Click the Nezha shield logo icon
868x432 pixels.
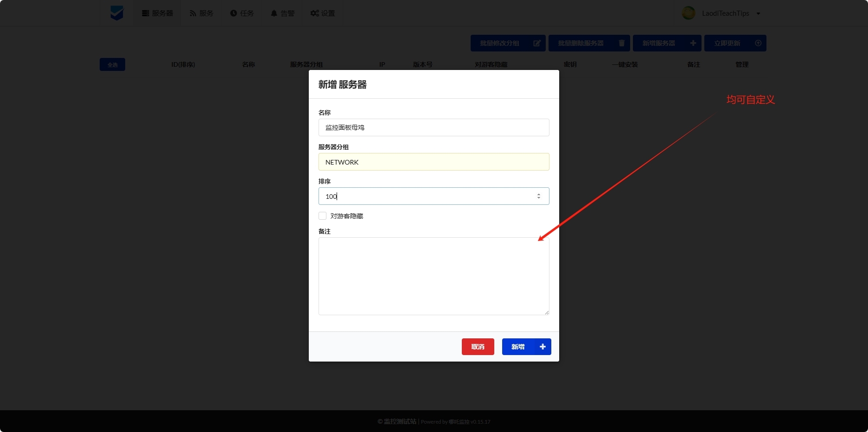(x=117, y=13)
